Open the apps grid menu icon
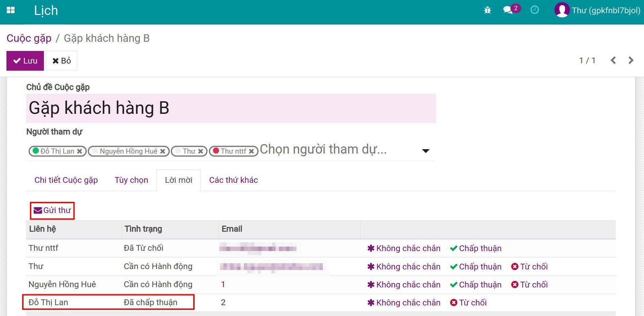This screenshot has width=644, height=316. (x=11, y=10)
